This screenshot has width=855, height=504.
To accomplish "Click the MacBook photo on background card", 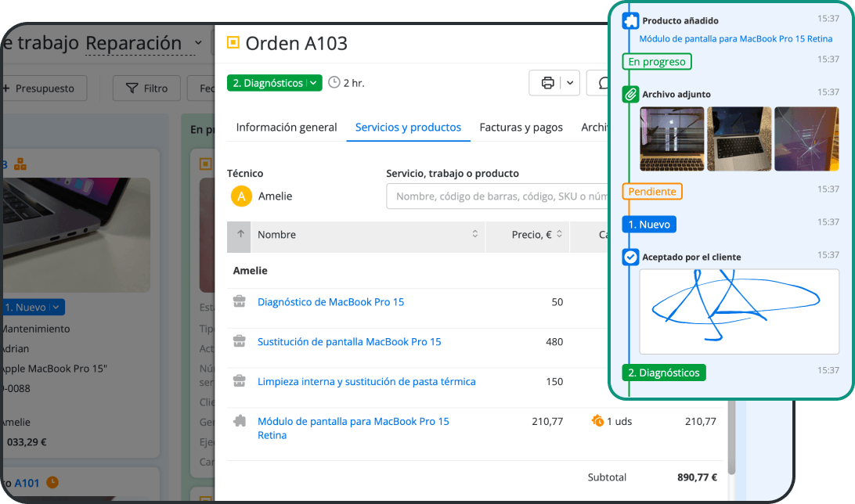I will [x=76, y=235].
